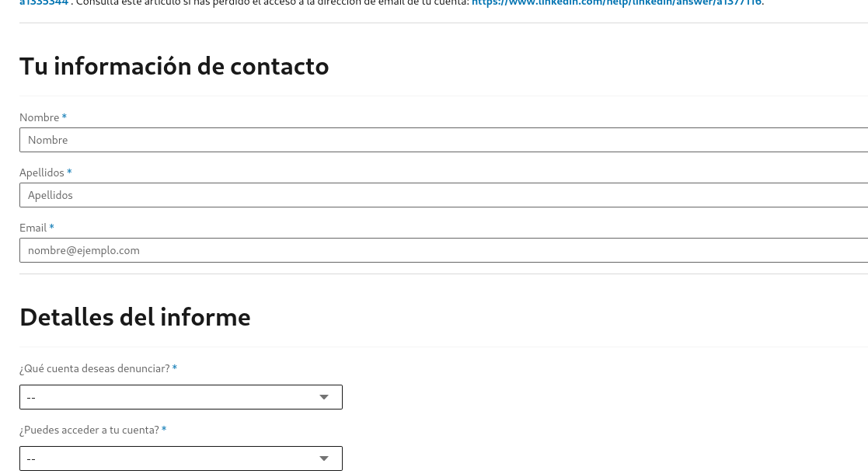
Task: Click the arrow icon of the account-access dropdown
Action: pos(325,458)
